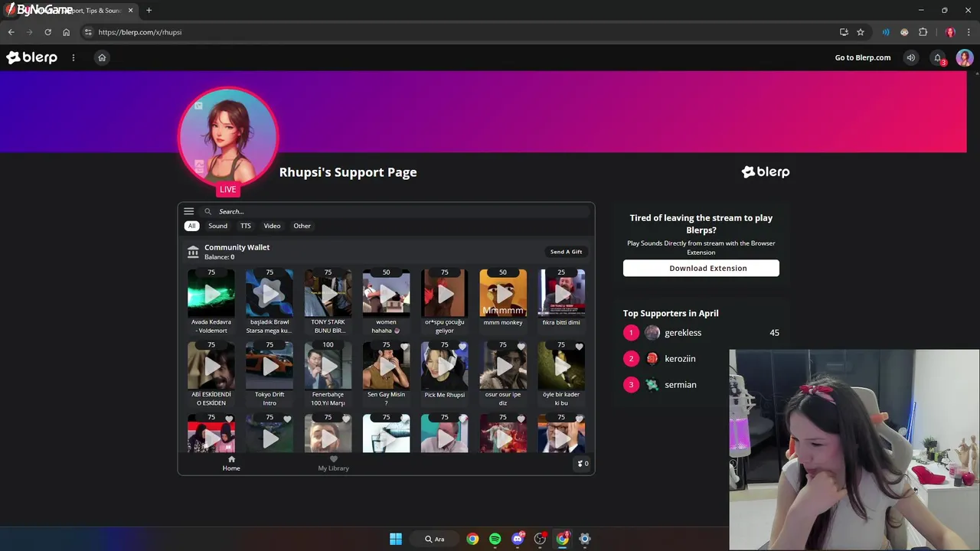Open the blerp home icon in header

(x=102, y=57)
